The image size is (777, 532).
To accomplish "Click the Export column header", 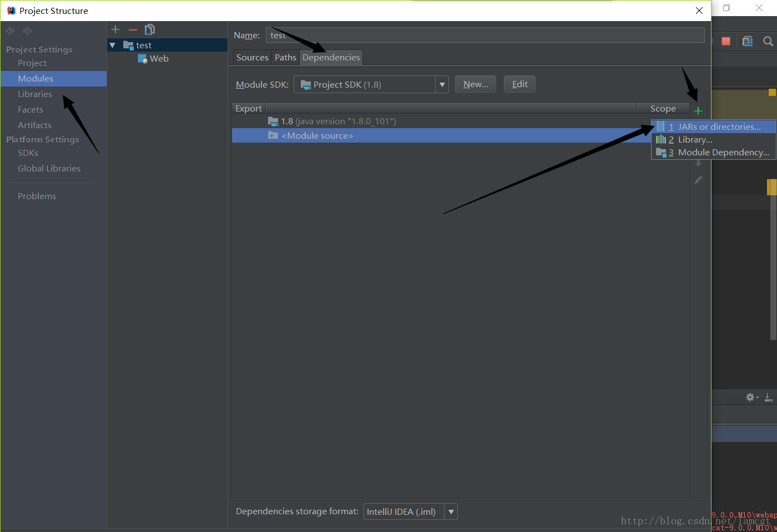I will 249,108.
